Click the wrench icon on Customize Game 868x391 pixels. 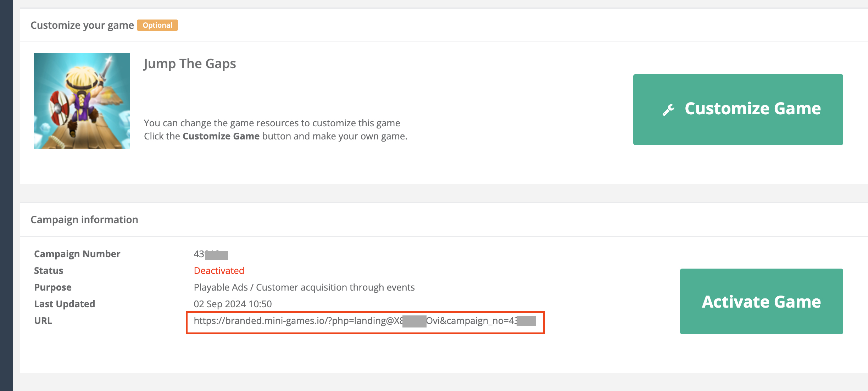(x=668, y=110)
